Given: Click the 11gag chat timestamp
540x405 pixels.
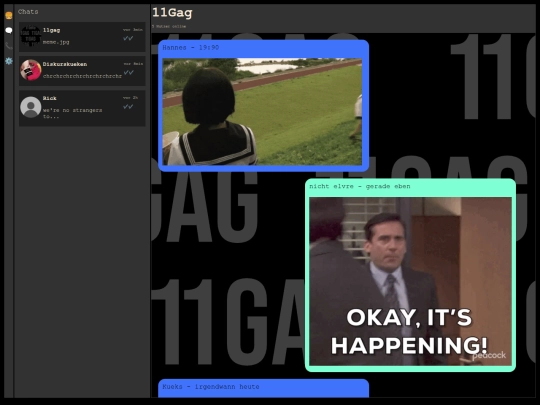Looking at the screenshot, I should click(x=133, y=30).
